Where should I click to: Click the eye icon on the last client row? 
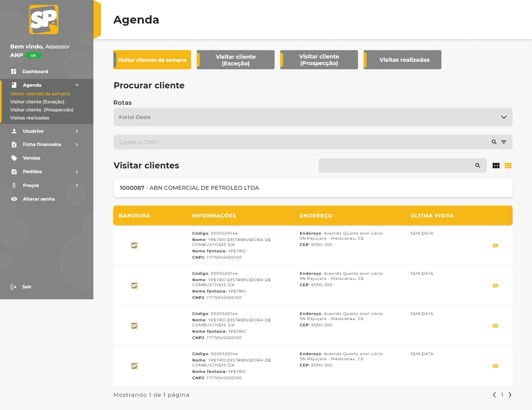(x=495, y=366)
